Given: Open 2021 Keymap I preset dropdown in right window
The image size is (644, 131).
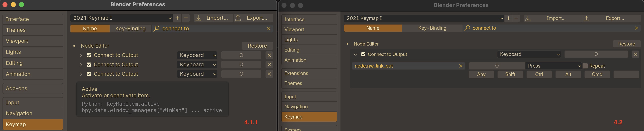Looking at the screenshot, I should click(424, 18).
